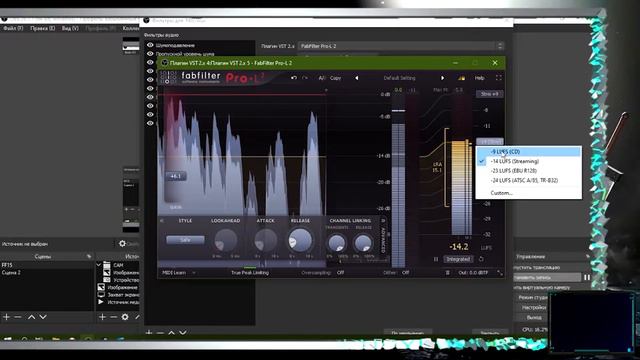
Task: Toggle True Peak Limiting
Action: tap(250, 273)
